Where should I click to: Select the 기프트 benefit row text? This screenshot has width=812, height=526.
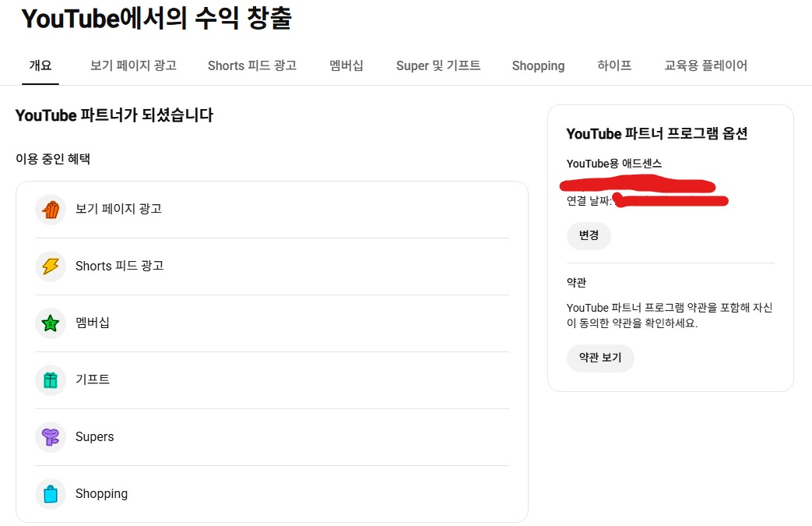pyautogui.click(x=93, y=379)
